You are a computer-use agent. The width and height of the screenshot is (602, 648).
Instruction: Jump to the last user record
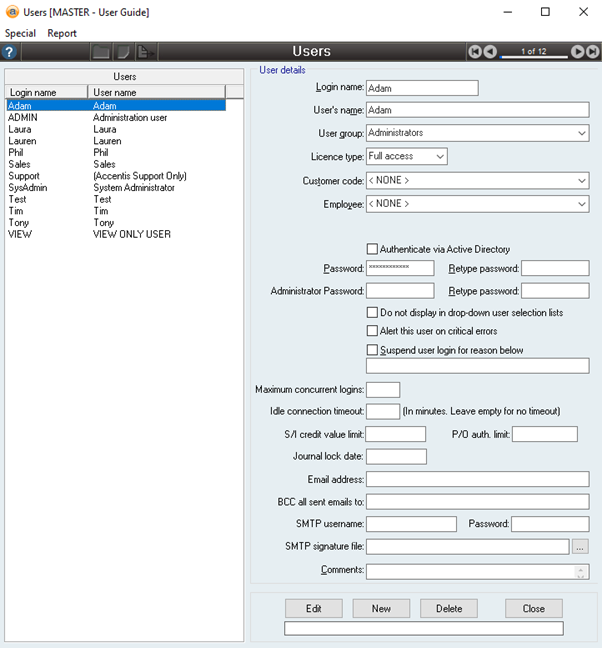tap(592, 51)
